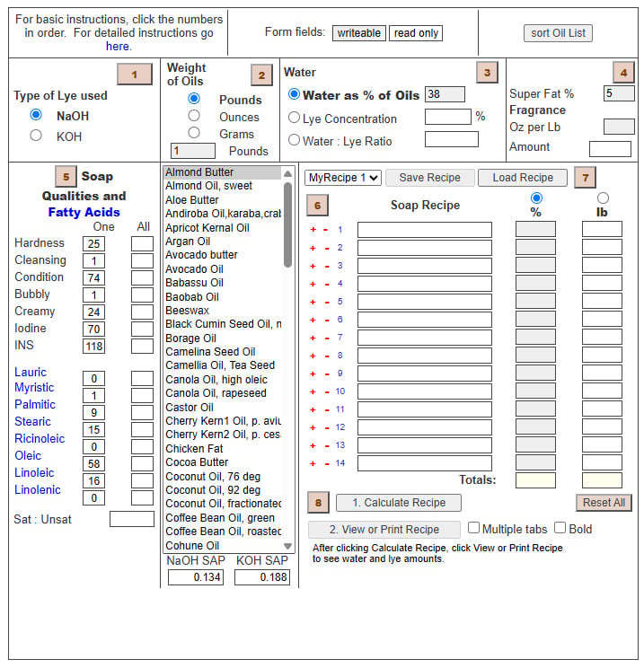
Task: Click the Water : Lye Ratio value field
Action: point(452,139)
